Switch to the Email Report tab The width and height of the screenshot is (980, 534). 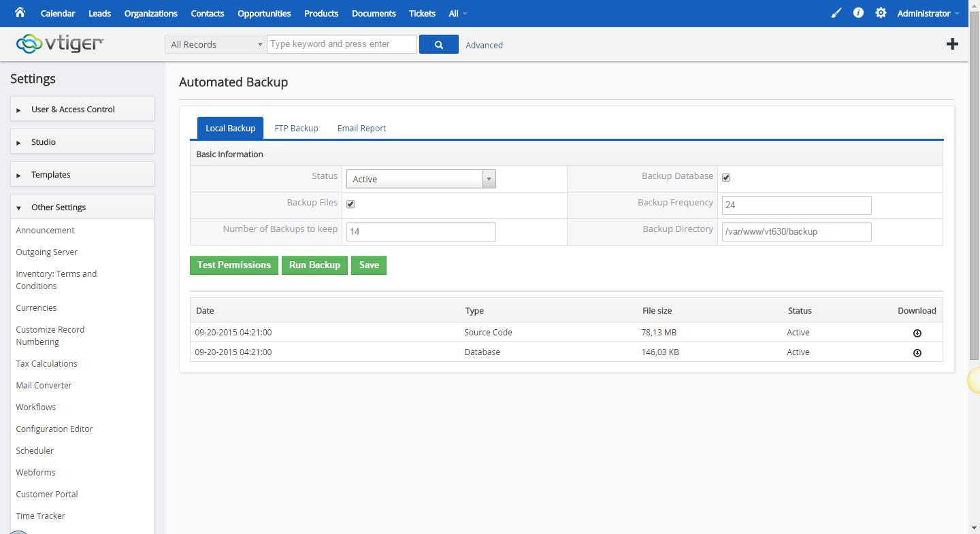click(361, 128)
